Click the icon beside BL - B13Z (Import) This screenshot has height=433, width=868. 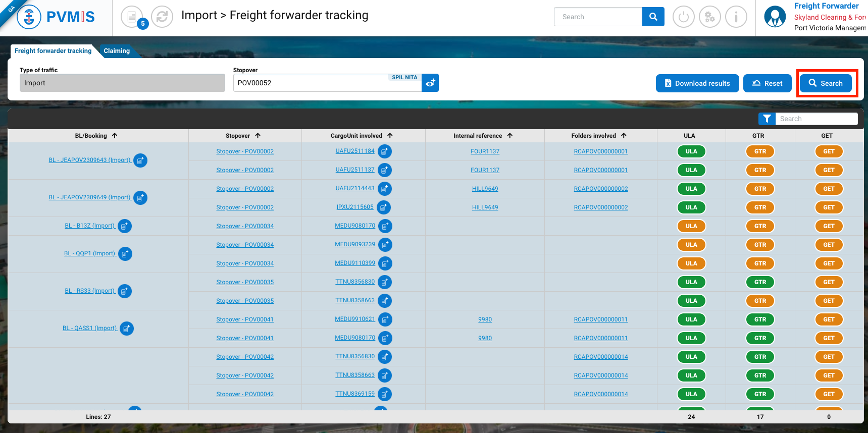point(125,226)
